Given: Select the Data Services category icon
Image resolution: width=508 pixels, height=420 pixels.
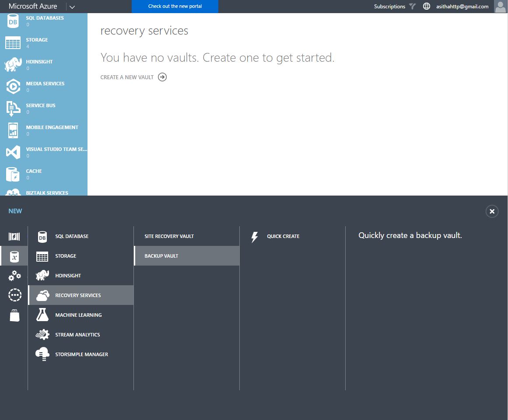Looking at the screenshot, I should click(14, 256).
